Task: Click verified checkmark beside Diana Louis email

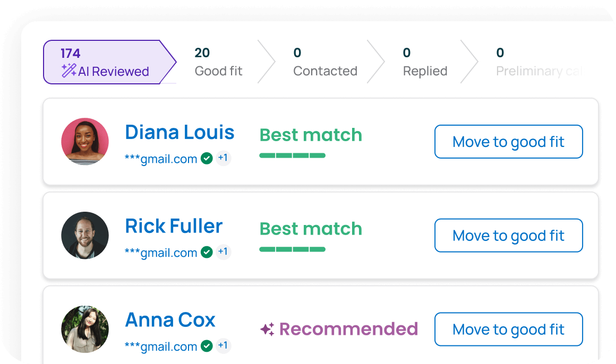Action: click(x=207, y=158)
